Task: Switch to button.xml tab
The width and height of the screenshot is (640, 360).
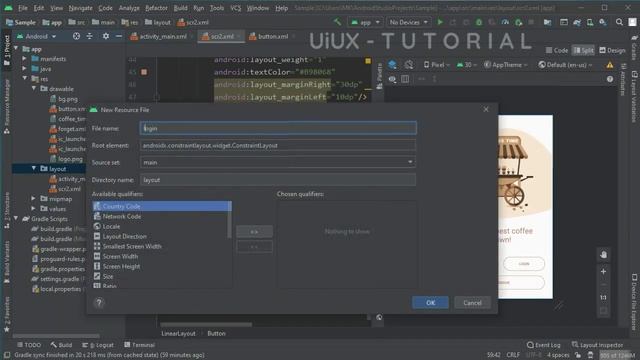Action: [x=271, y=36]
